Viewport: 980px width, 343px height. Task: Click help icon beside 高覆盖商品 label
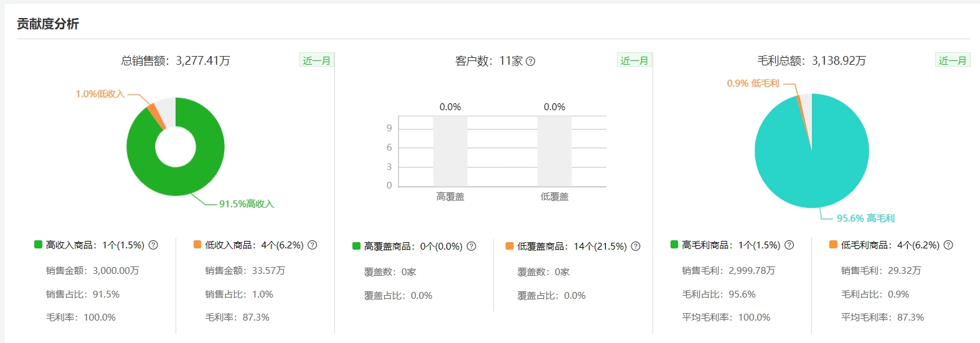(x=471, y=247)
